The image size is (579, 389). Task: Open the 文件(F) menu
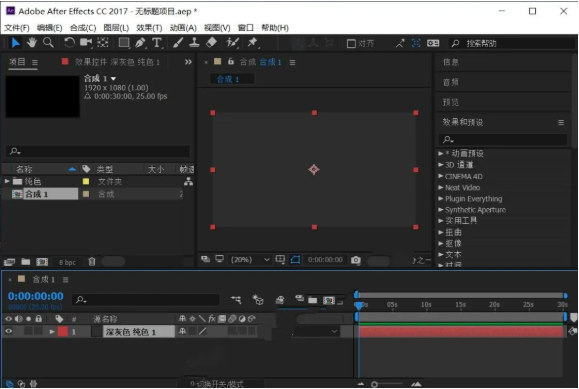pos(17,28)
